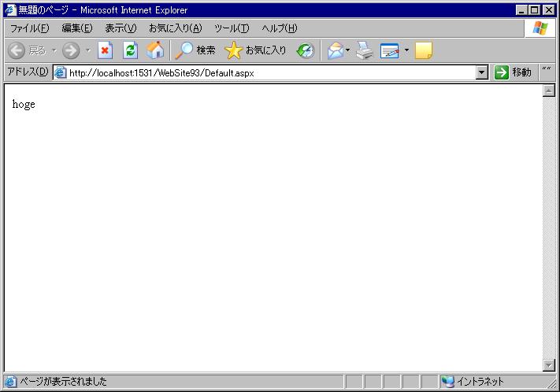Go to Home page icon
This screenshot has height=392, width=560.
(x=155, y=50)
